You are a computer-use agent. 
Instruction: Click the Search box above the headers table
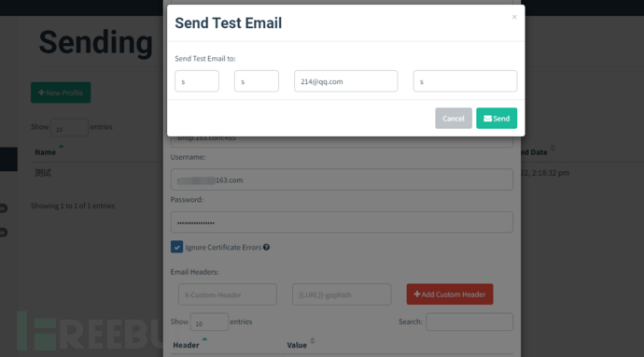point(469,321)
